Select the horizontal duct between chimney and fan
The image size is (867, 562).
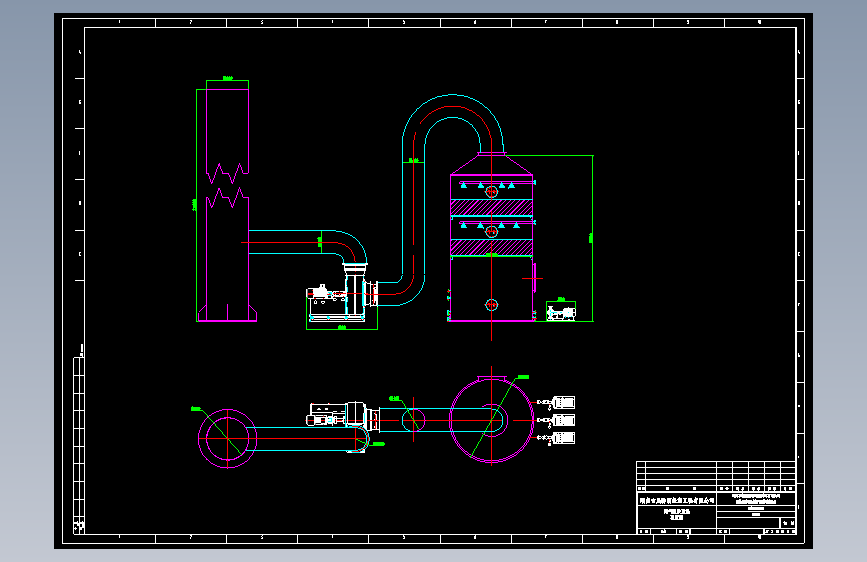[296, 242]
